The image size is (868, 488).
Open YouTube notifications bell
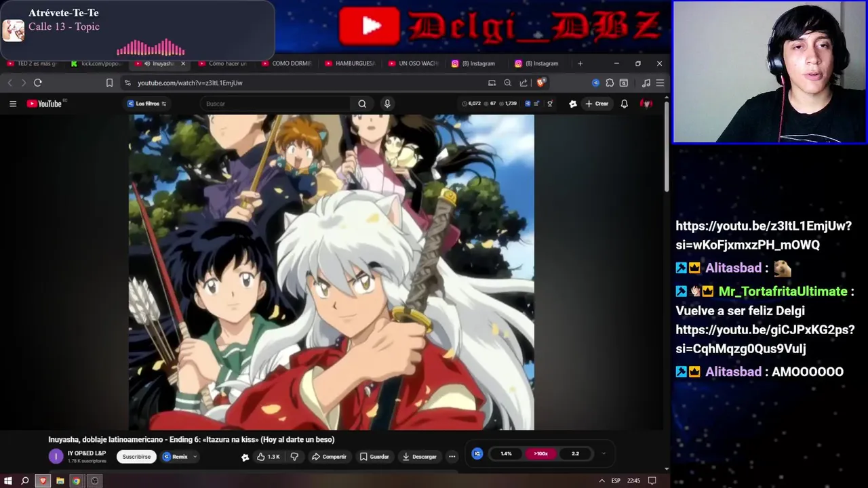click(624, 104)
